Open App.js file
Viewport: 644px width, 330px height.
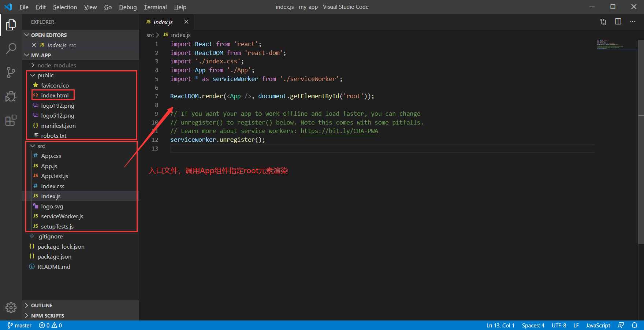pyautogui.click(x=81, y=166)
